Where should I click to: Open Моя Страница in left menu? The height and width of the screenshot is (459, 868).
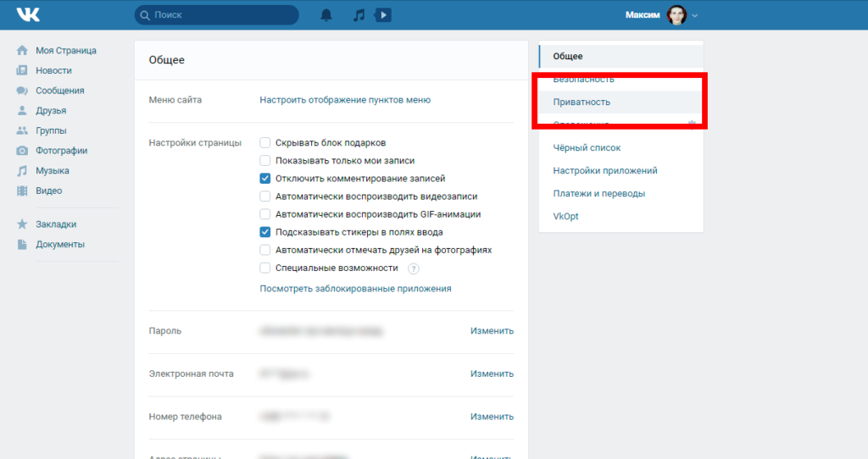[66, 50]
